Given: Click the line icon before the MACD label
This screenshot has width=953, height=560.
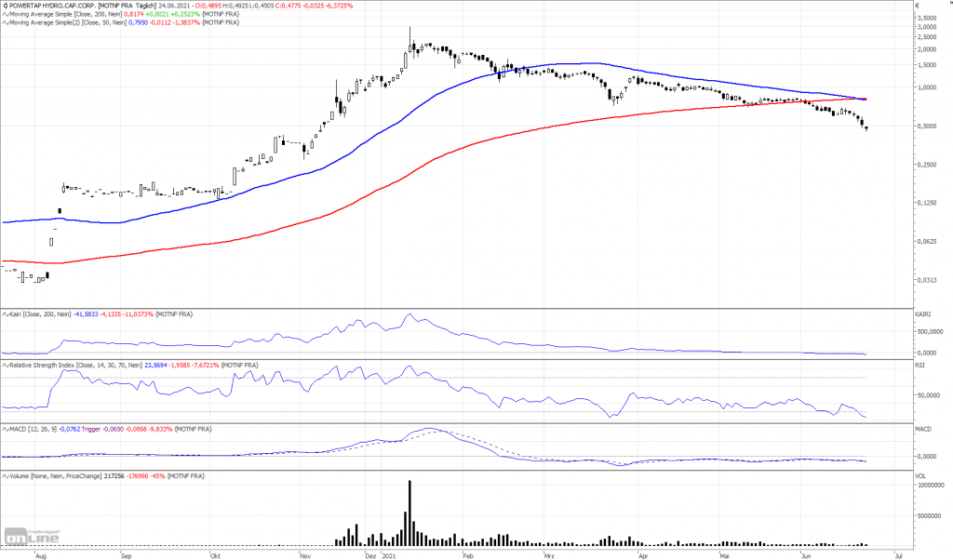Looking at the screenshot, I should pyautogui.click(x=6, y=430).
